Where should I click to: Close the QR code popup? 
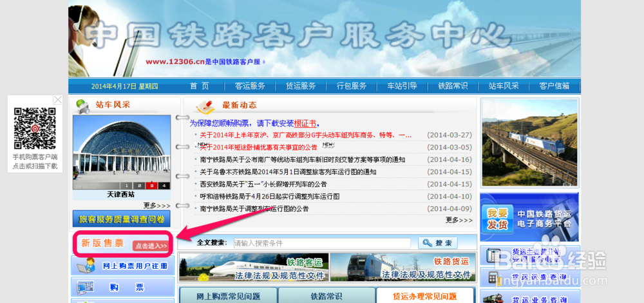tap(58, 100)
